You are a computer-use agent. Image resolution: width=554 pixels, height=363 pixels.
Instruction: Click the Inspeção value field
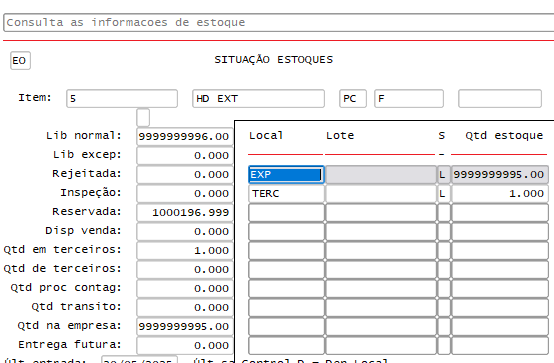click(x=184, y=194)
